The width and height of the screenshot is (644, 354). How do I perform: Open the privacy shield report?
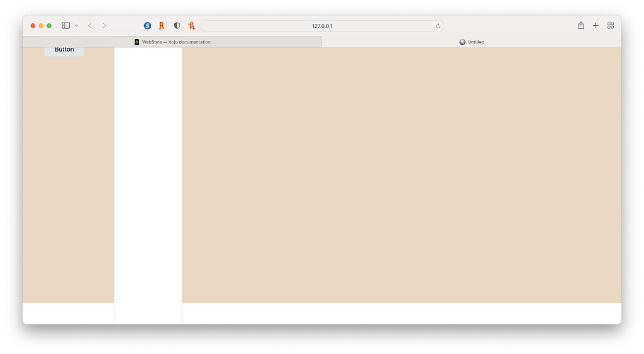(x=177, y=25)
